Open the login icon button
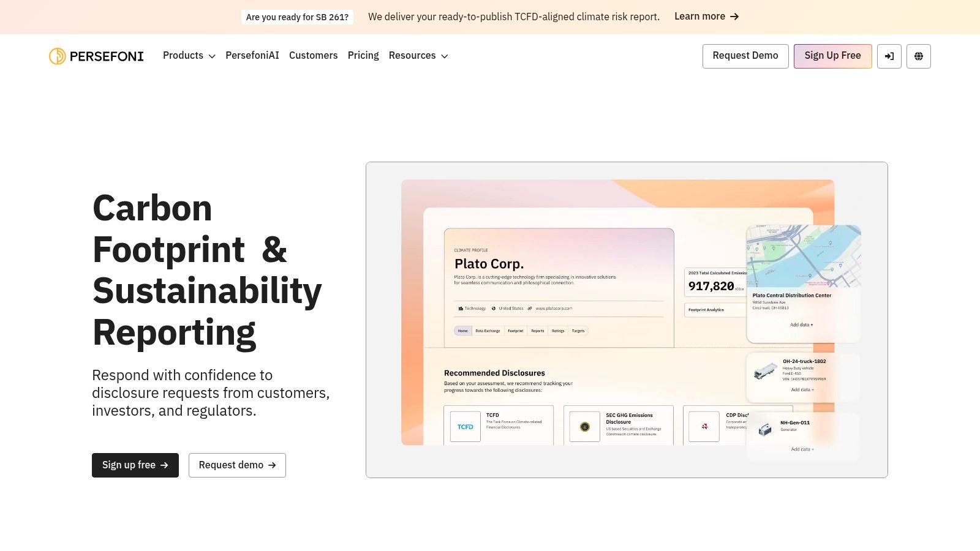 point(889,56)
